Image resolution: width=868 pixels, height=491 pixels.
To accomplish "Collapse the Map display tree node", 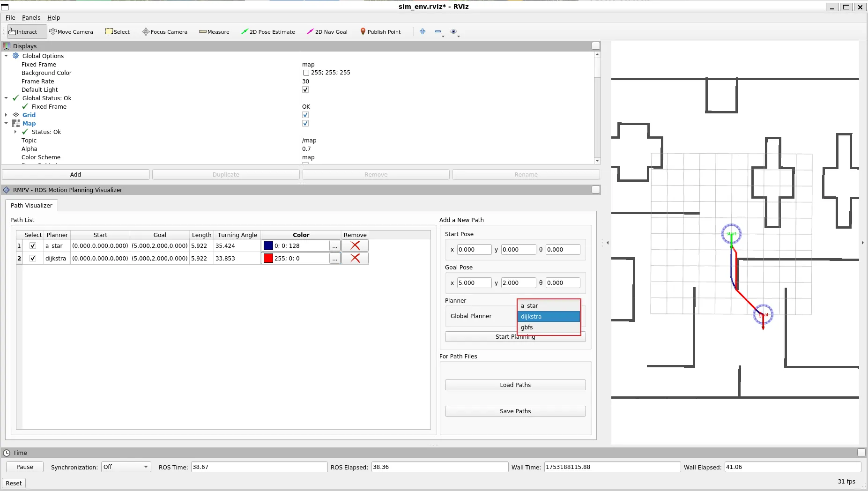I will pos(6,123).
